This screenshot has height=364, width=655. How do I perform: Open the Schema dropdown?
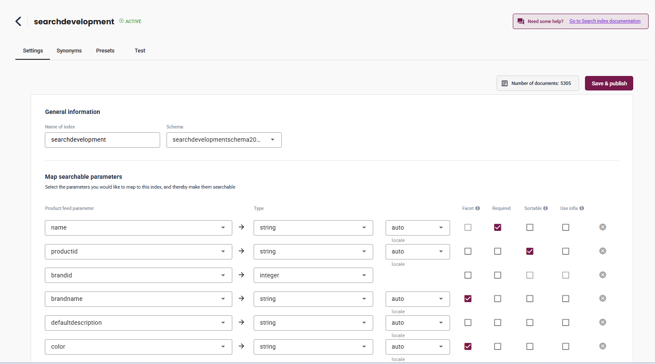pos(224,140)
